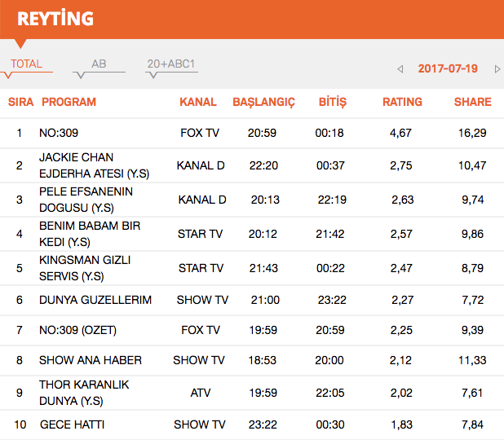Click the BAŞLANGIÇ column header
The image size is (504, 440).
tap(263, 102)
